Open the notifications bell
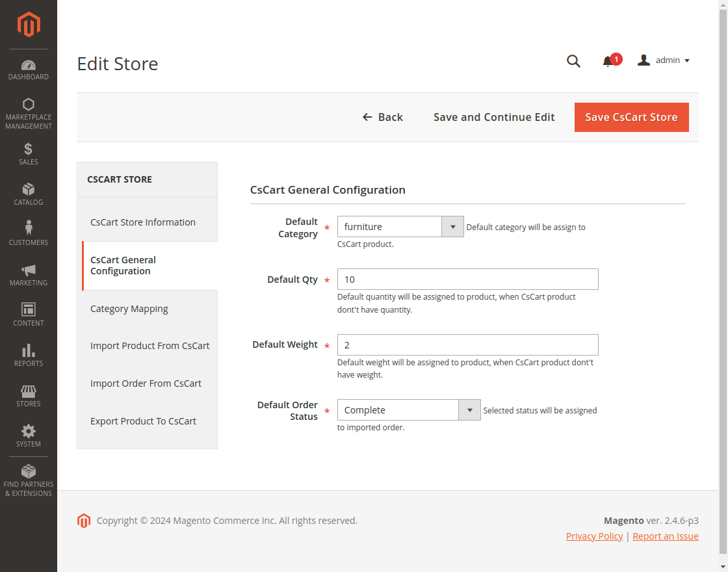Screen dimensions: 728x572 point(608,61)
